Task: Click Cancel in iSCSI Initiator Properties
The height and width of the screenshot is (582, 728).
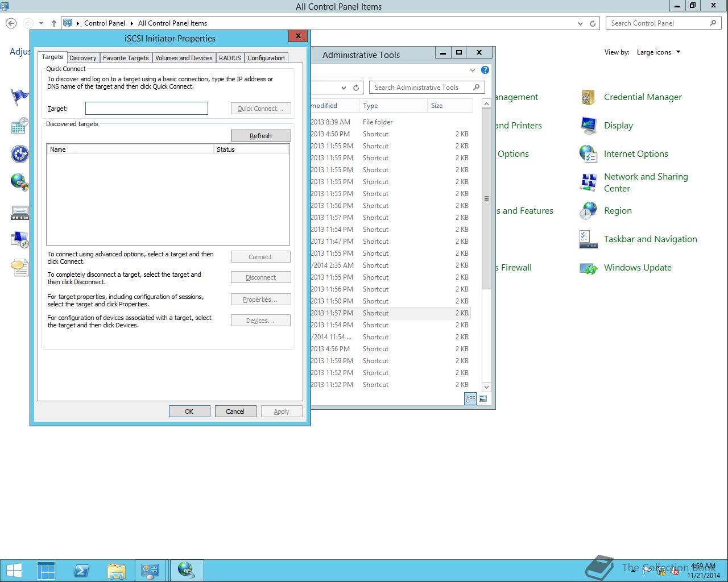Action: click(235, 411)
